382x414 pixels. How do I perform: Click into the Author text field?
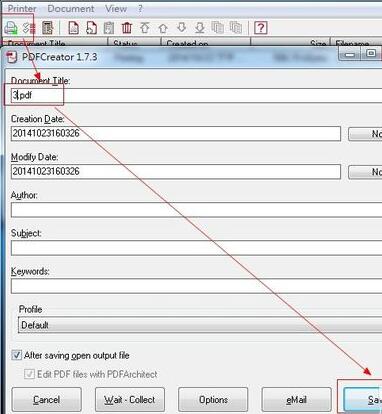pyautogui.click(x=196, y=210)
